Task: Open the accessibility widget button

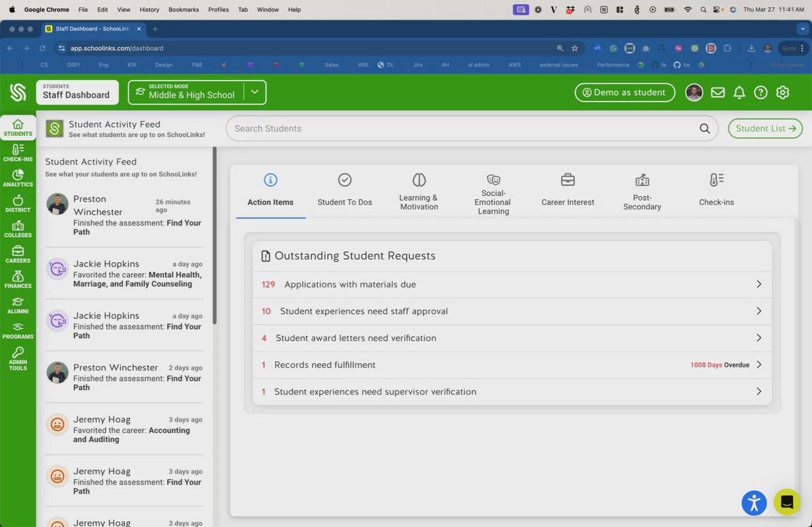Action: [x=754, y=503]
